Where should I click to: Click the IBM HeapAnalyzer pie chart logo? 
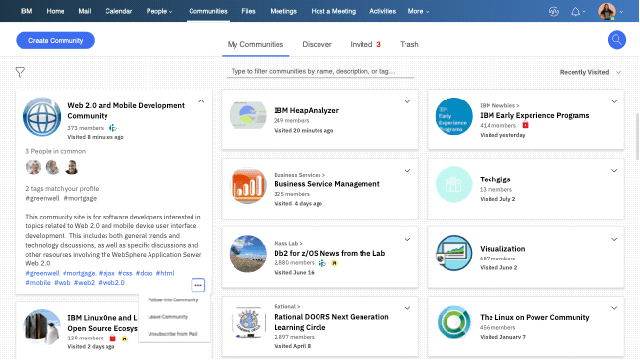[248, 116]
